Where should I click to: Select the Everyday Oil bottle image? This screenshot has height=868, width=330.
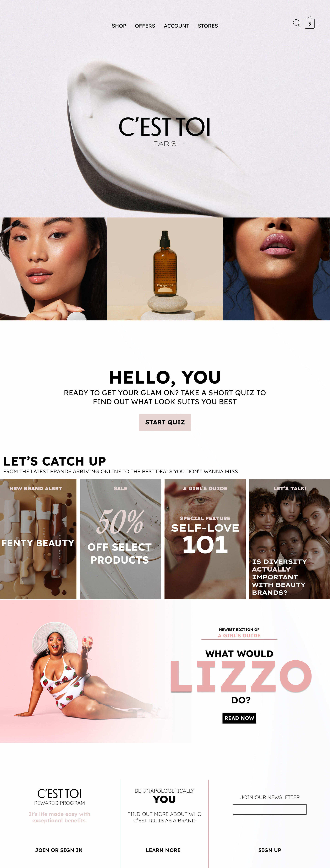[x=165, y=269]
